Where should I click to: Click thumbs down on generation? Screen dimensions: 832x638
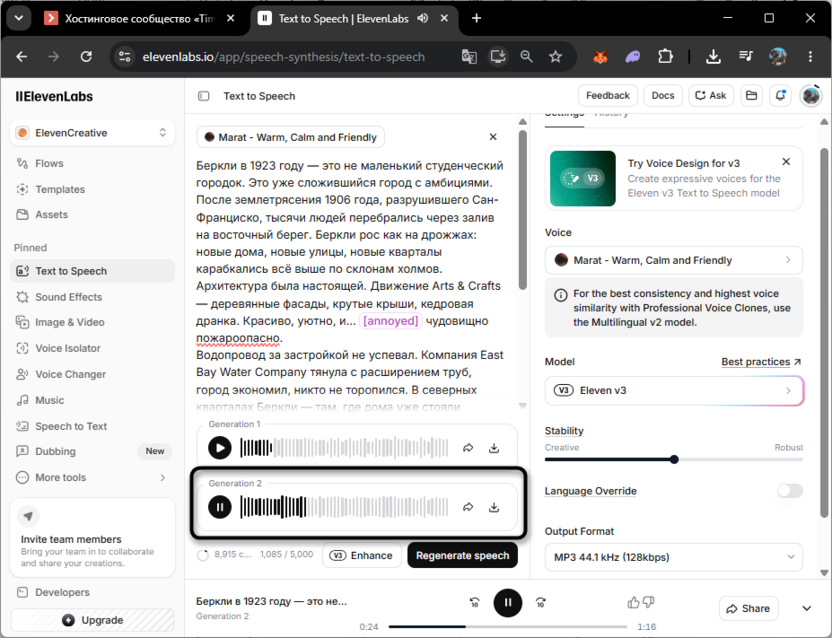click(648, 602)
